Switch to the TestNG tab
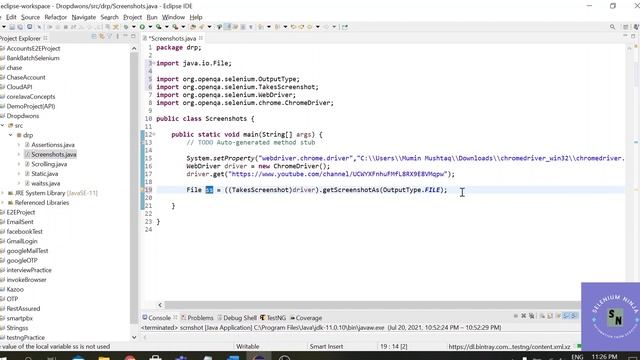 click(273, 318)
